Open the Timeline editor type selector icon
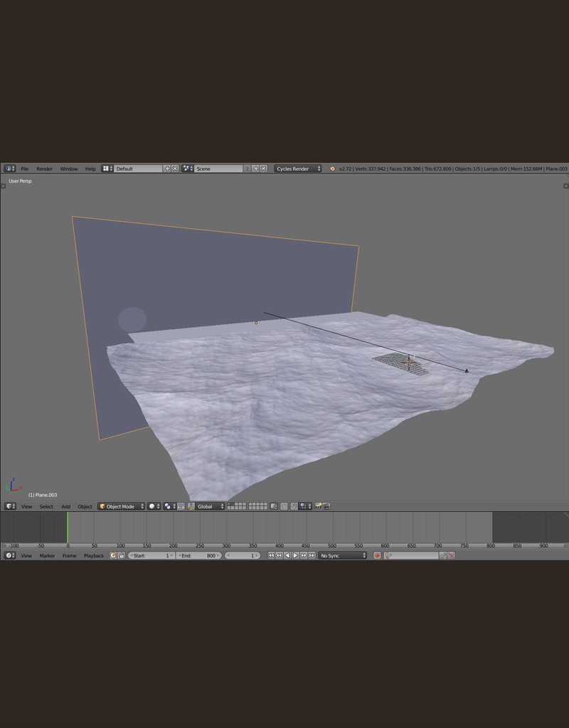 coord(7,555)
